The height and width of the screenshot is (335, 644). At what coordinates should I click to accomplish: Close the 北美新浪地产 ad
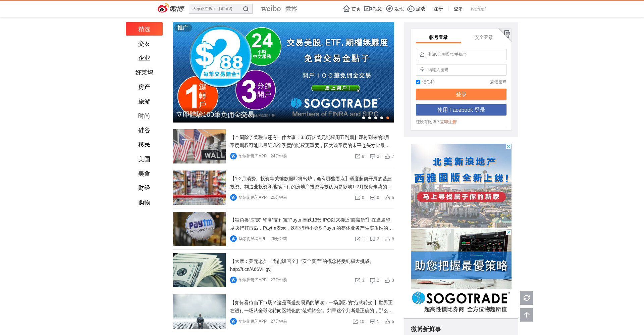coord(509,146)
